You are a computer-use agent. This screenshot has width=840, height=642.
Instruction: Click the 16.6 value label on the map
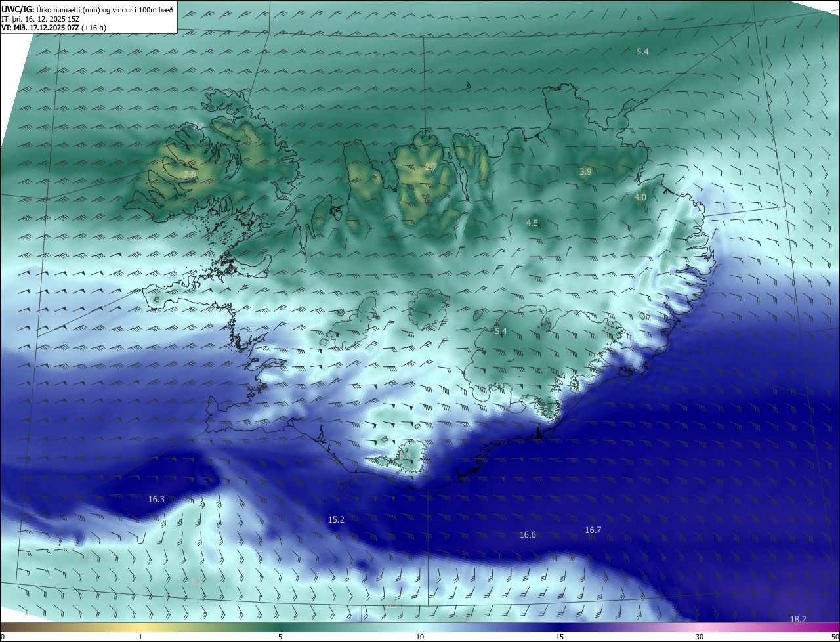coord(528,535)
